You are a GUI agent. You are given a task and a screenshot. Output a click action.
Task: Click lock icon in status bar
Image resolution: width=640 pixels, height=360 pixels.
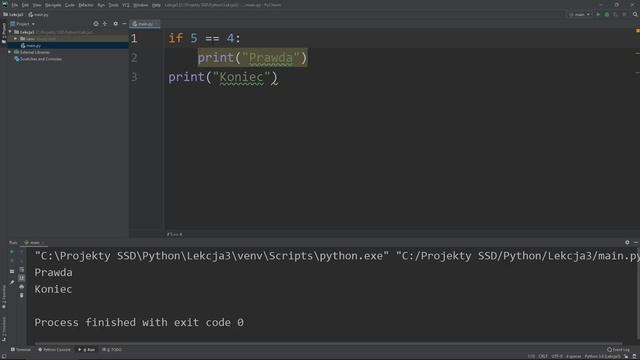(x=627, y=356)
